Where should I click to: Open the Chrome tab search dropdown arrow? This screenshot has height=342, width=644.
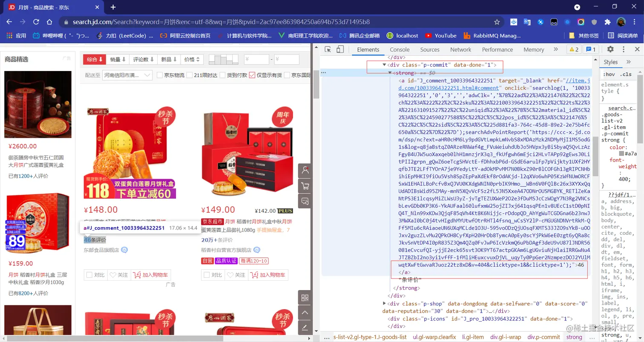click(x=577, y=7)
